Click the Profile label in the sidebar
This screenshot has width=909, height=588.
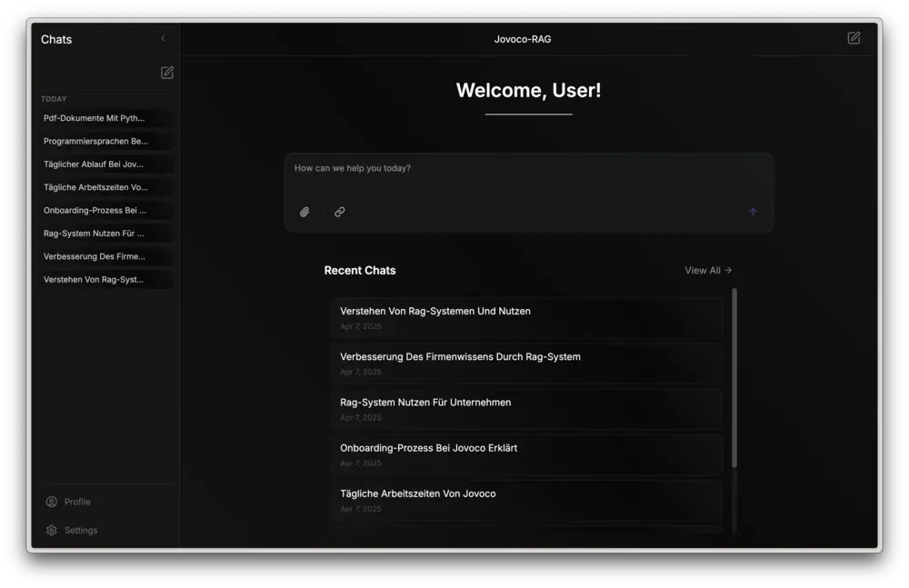point(77,502)
